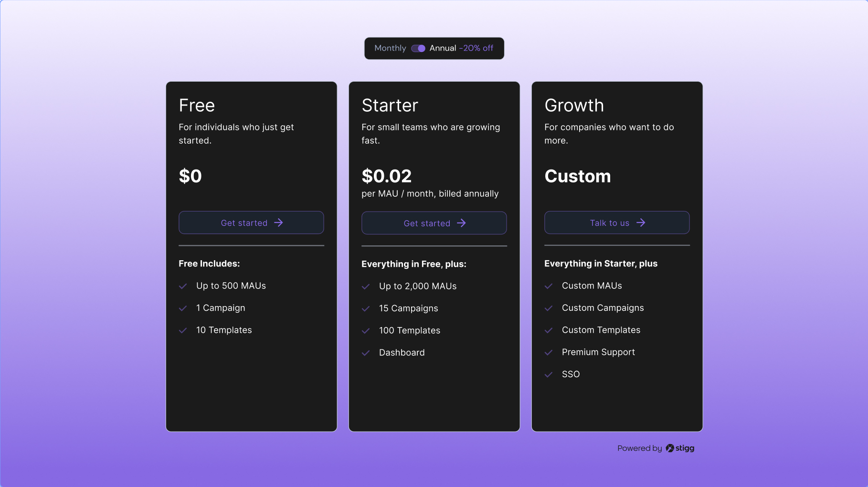
Task: Click the checkmark beside "Custom MAUs"
Action: pyautogui.click(x=549, y=286)
